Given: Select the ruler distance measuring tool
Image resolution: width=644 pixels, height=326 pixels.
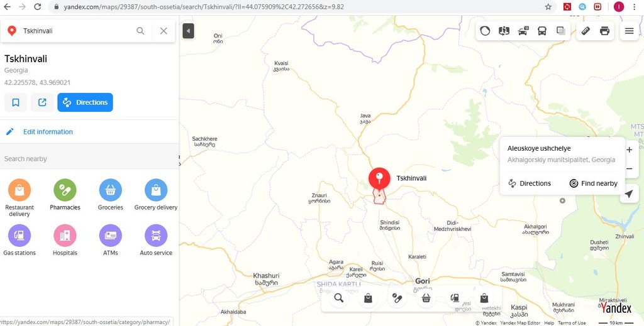Looking at the screenshot, I should 586,31.
